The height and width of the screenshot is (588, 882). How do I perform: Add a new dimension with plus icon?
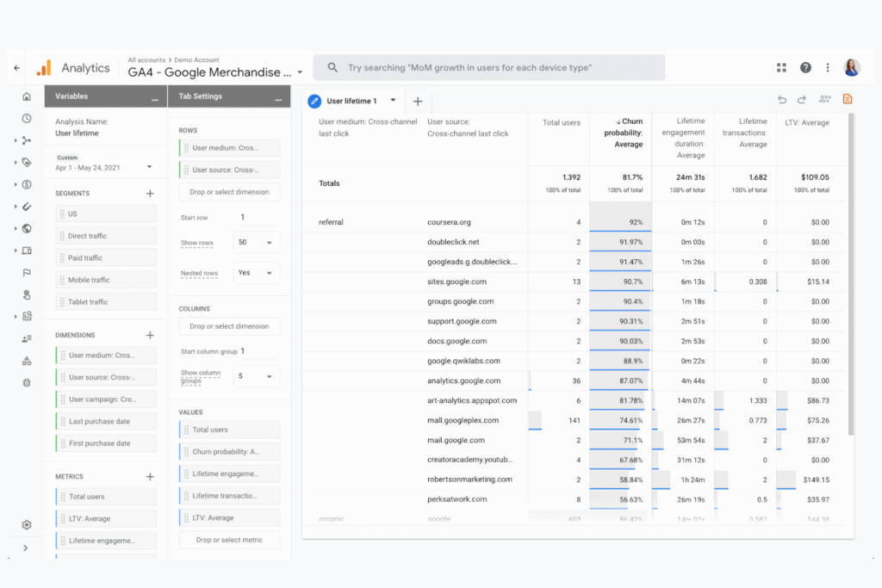coord(150,335)
